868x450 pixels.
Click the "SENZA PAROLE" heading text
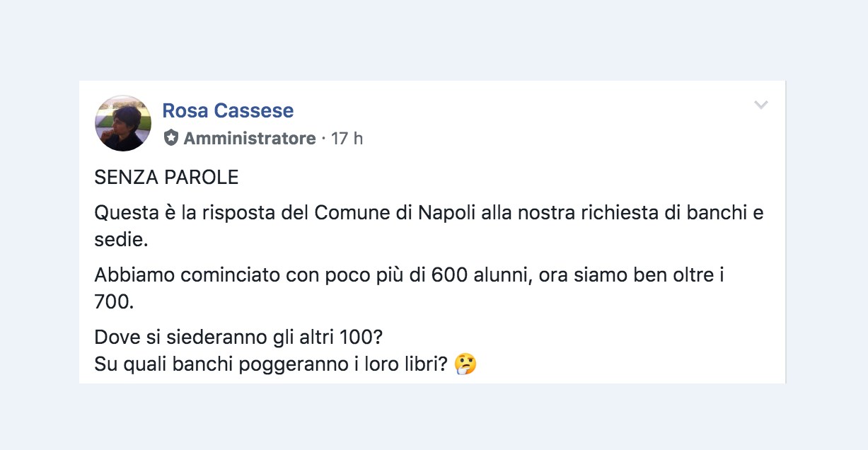166,178
